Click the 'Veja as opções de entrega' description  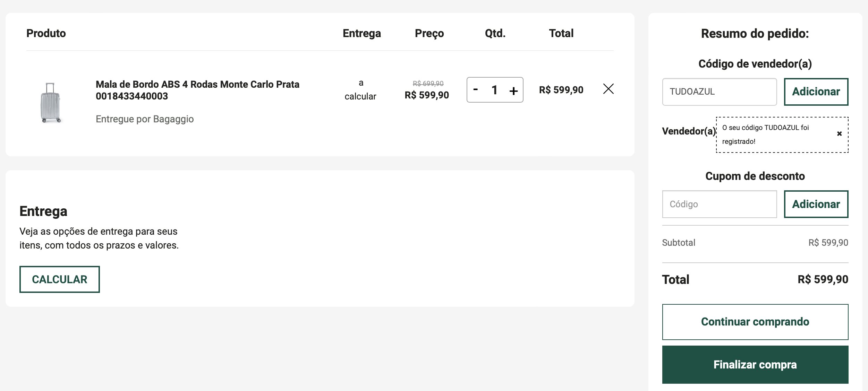pyautogui.click(x=99, y=238)
